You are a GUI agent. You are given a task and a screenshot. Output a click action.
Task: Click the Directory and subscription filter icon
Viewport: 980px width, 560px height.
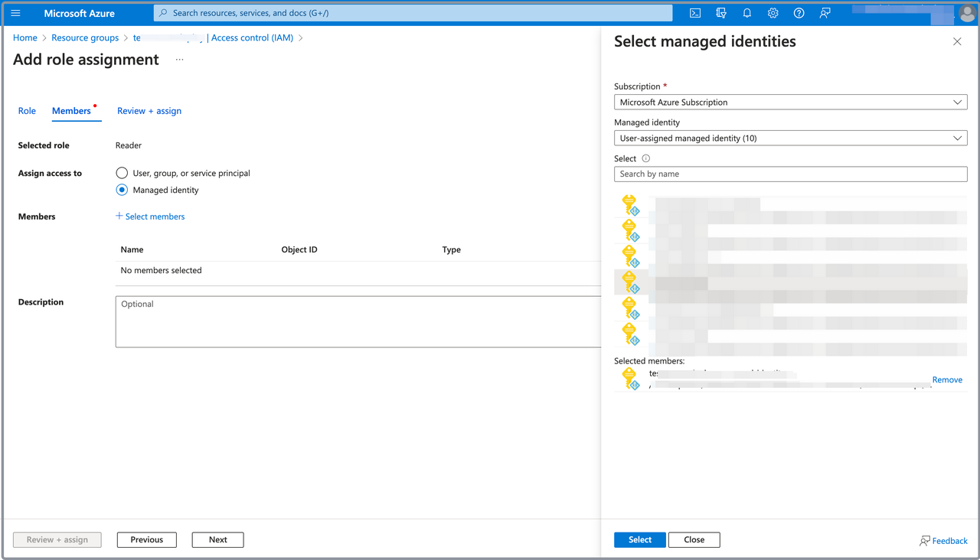click(x=720, y=13)
